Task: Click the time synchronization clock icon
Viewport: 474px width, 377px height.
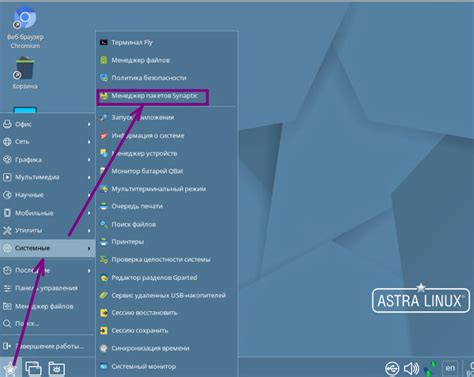Action: 104,348
